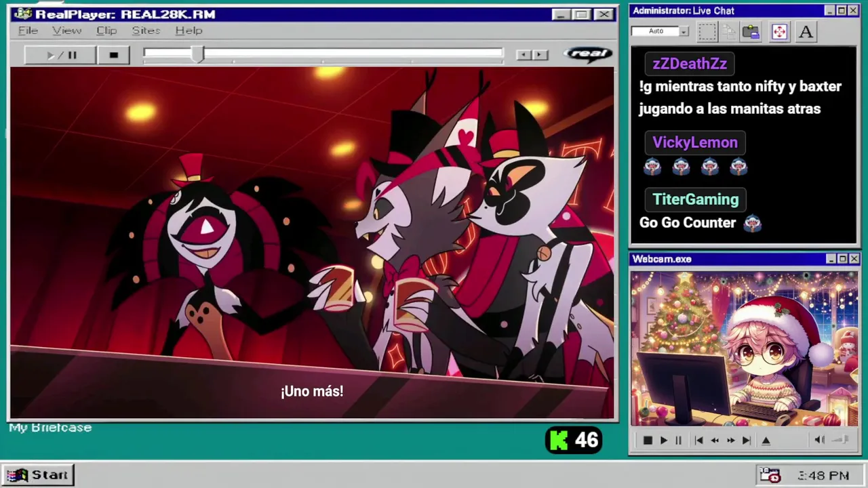The image size is (868, 488).
Task: Close the RealPlayer window
Action: pyautogui.click(x=603, y=14)
